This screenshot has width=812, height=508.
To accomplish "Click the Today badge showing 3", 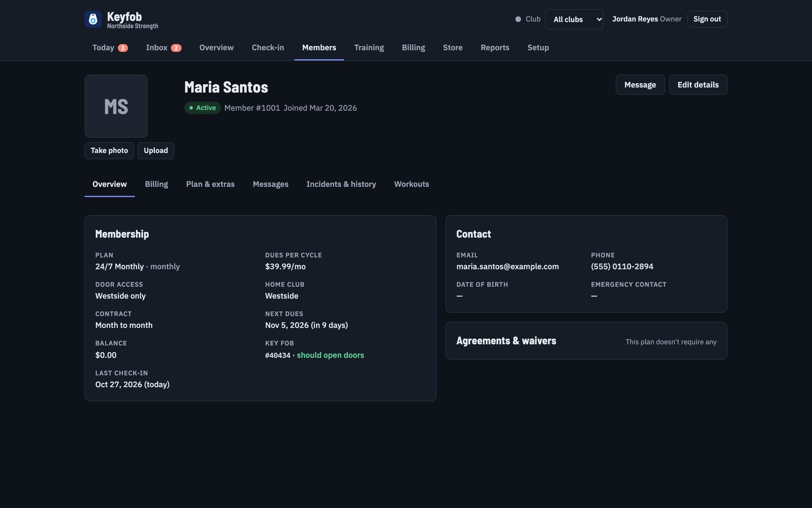I will (123, 48).
